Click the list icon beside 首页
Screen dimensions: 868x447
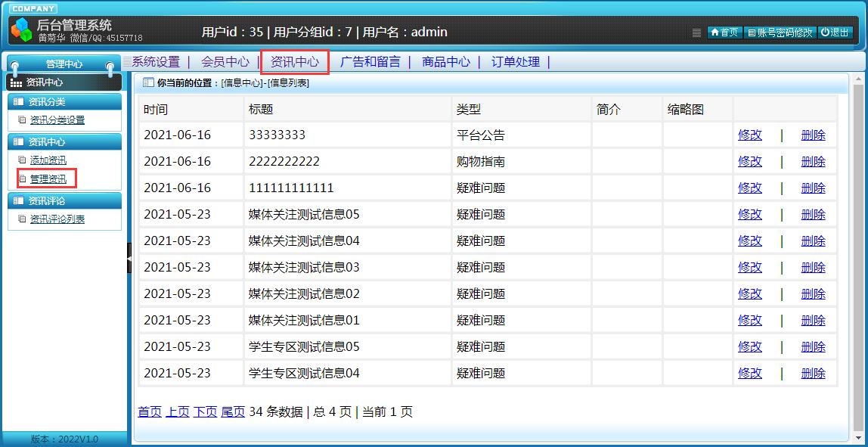click(x=697, y=33)
